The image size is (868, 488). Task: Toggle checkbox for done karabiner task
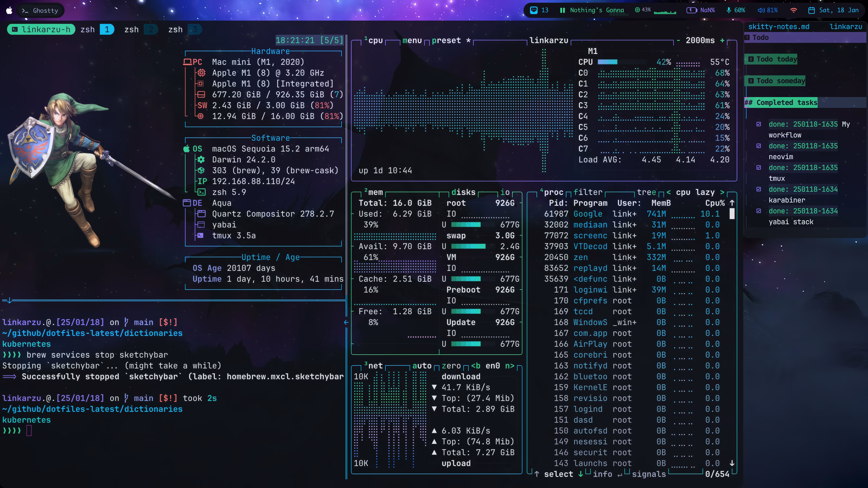click(x=758, y=189)
